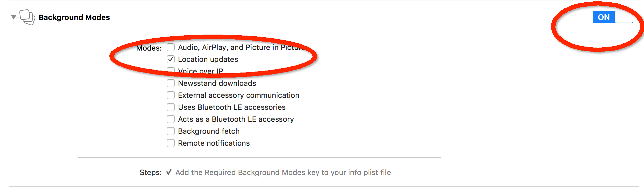
Task: Click the Background Modes capability icon
Action: (x=27, y=17)
